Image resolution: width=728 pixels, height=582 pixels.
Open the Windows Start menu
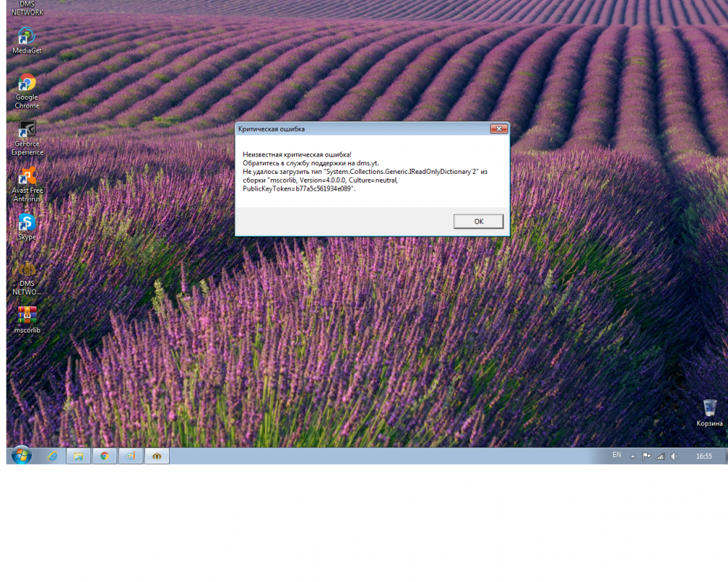tap(21, 456)
